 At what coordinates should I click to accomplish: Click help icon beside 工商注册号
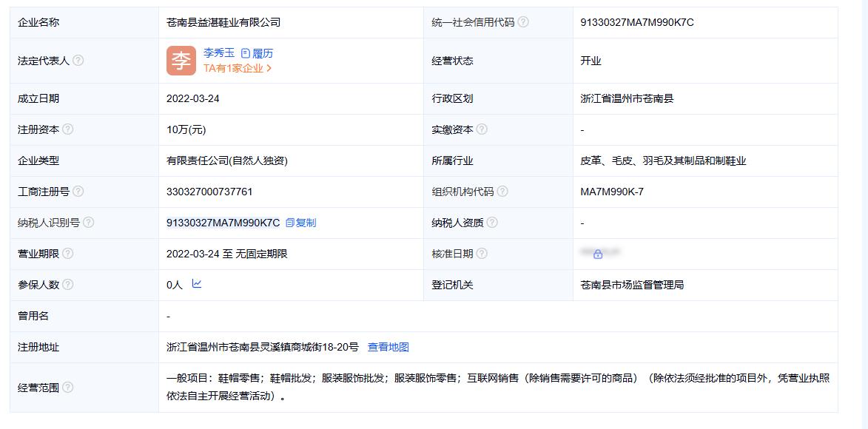click(x=78, y=191)
